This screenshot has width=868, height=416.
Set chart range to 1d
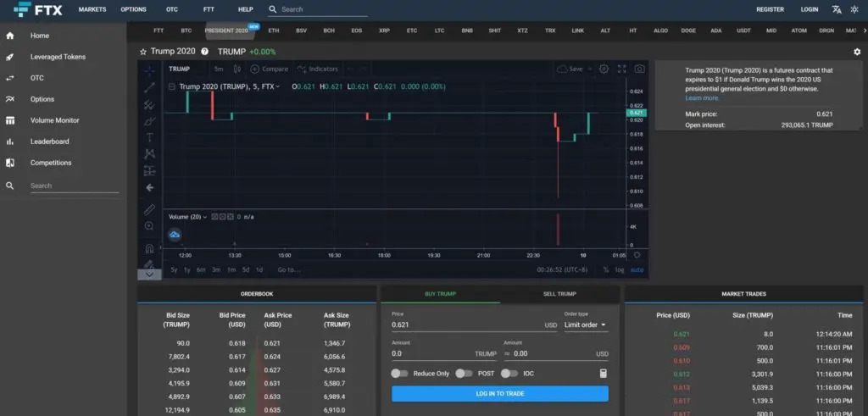[x=259, y=270]
